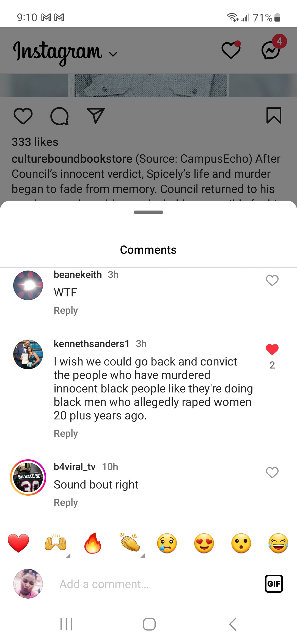Insert the red heart emoji reaction
The height and width of the screenshot is (644, 297).
(18, 543)
